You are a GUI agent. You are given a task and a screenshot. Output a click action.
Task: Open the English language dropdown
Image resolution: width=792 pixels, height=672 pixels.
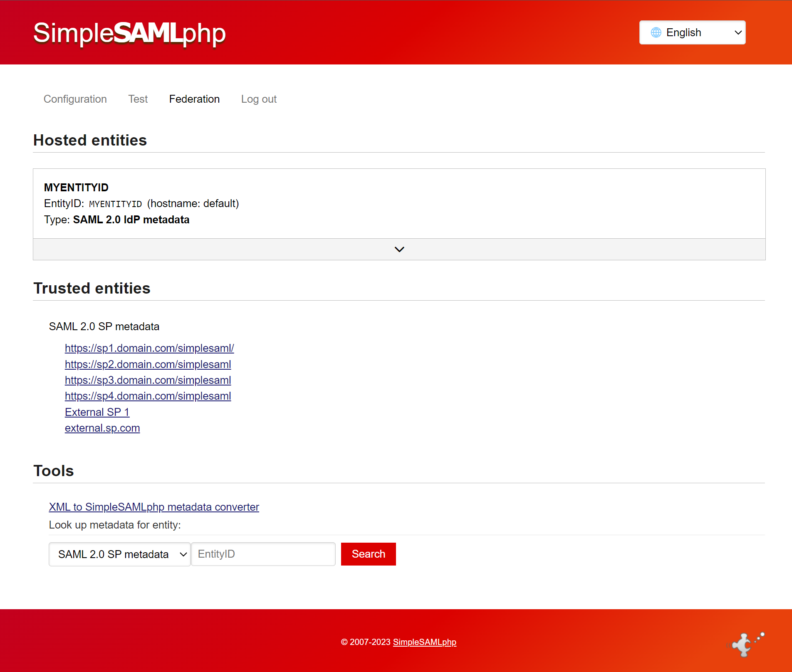point(692,32)
